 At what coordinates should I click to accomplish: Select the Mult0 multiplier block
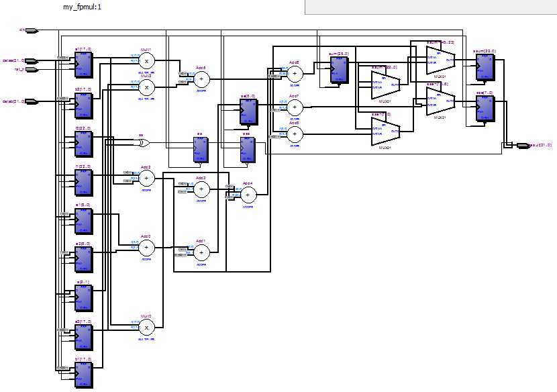click(146, 328)
